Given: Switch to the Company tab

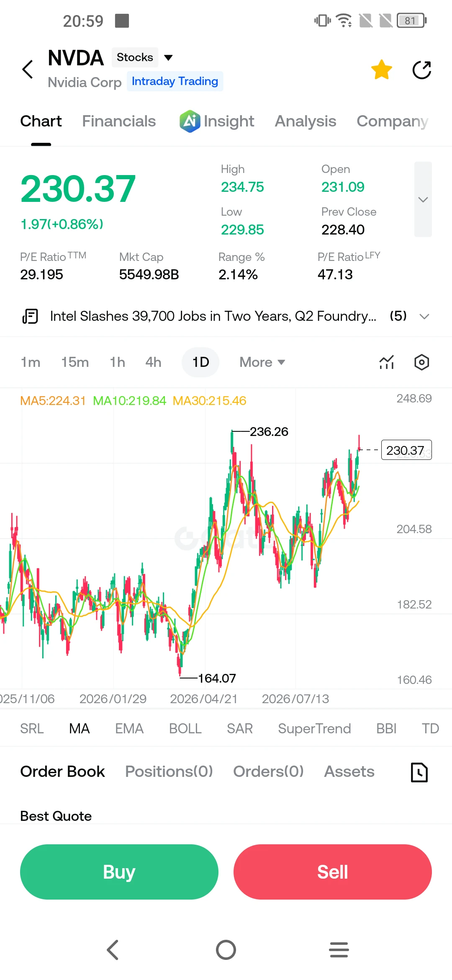Looking at the screenshot, I should coord(393,121).
